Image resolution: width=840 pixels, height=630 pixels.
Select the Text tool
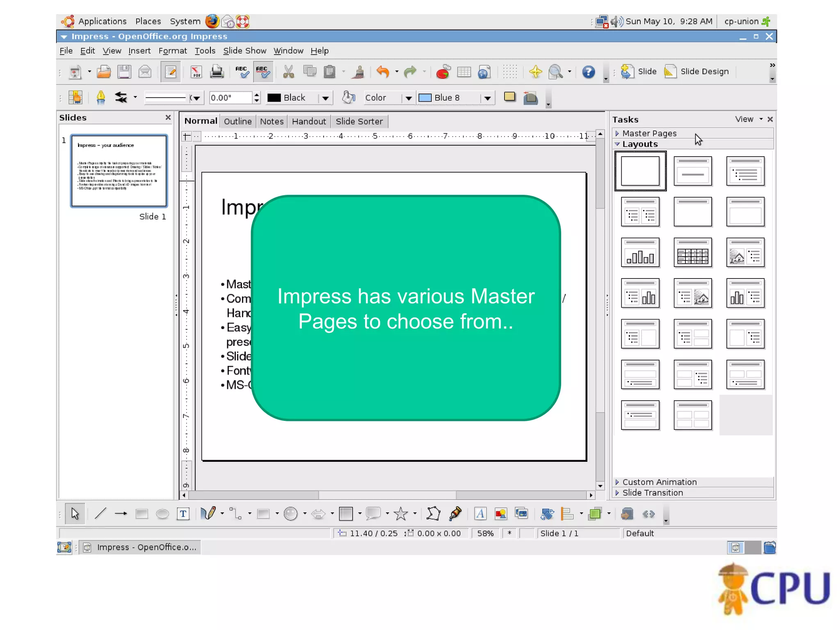coord(183,514)
